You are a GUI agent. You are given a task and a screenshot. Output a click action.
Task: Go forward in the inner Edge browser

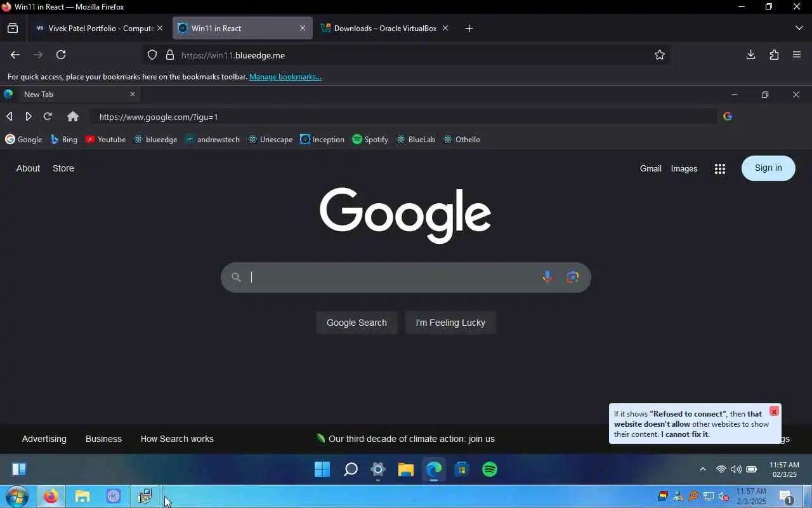click(29, 116)
